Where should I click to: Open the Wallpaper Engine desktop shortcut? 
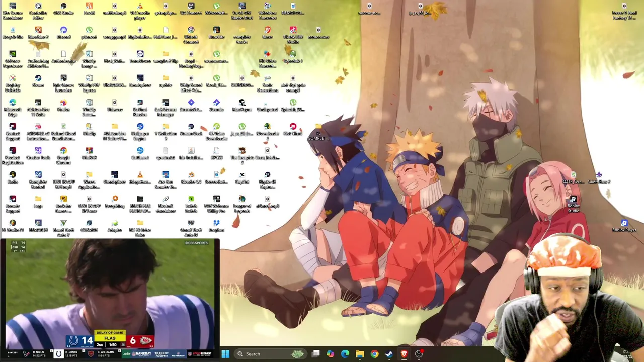click(x=140, y=132)
